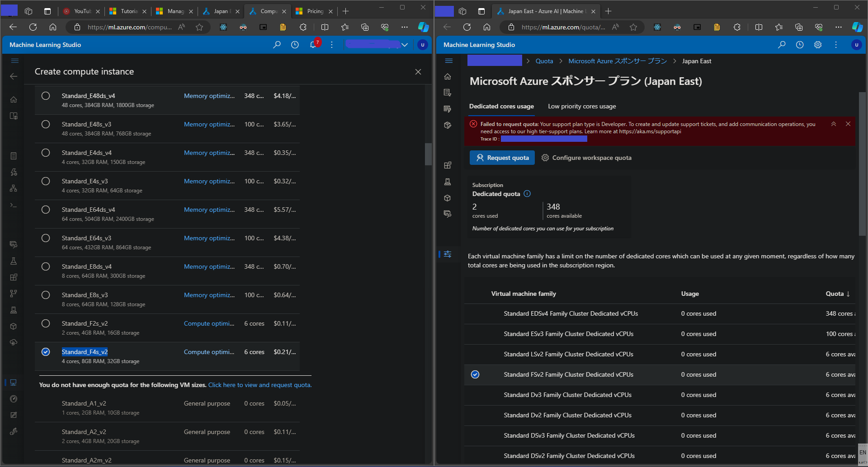Screen dimensions: 868x467
Task: Open Copilot icon in left browser toolbar
Action: click(423, 27)
